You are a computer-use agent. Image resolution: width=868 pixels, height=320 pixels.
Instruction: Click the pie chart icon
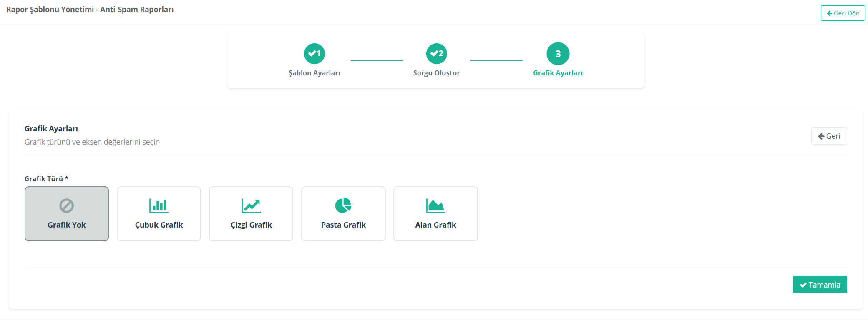tap(343, 205)
